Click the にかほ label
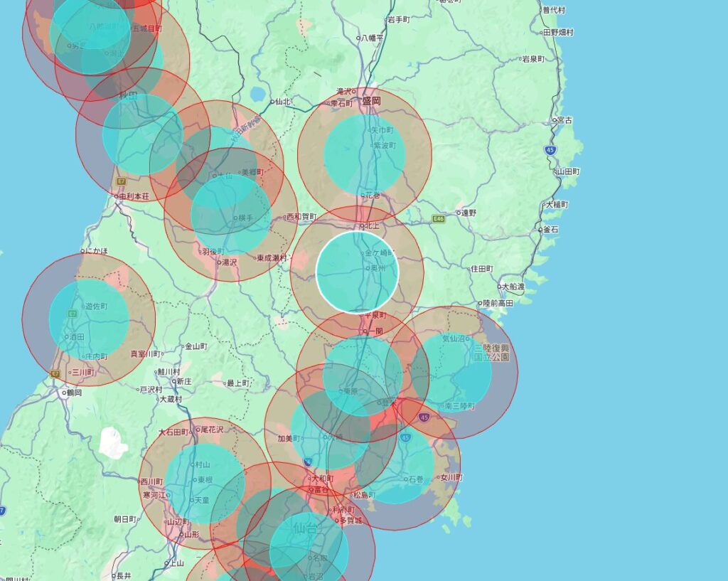 click(95, 251)
